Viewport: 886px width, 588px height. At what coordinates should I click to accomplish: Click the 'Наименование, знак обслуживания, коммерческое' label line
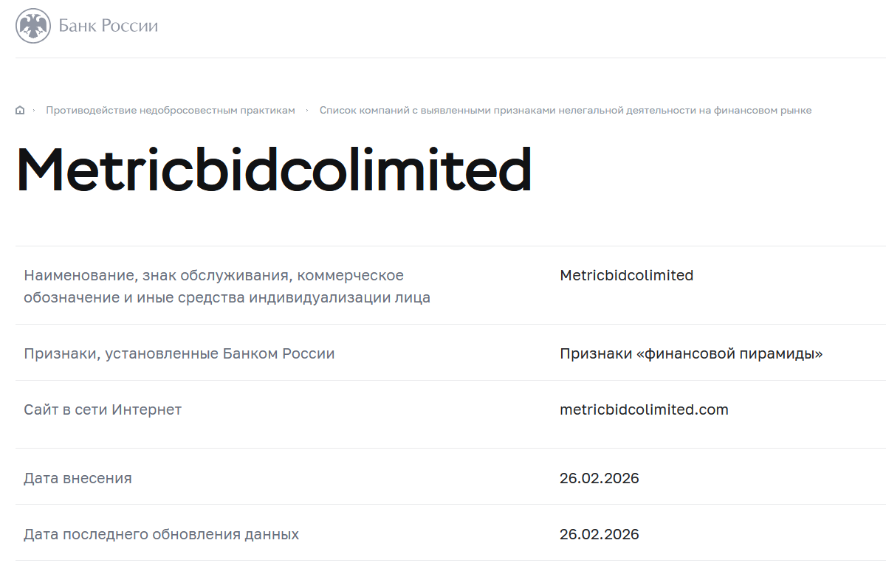[213, 276]
